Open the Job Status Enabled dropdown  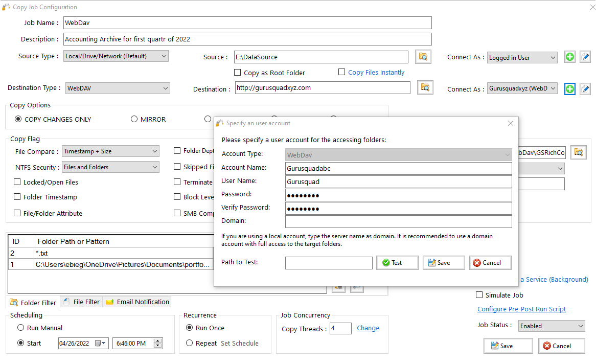552,326
